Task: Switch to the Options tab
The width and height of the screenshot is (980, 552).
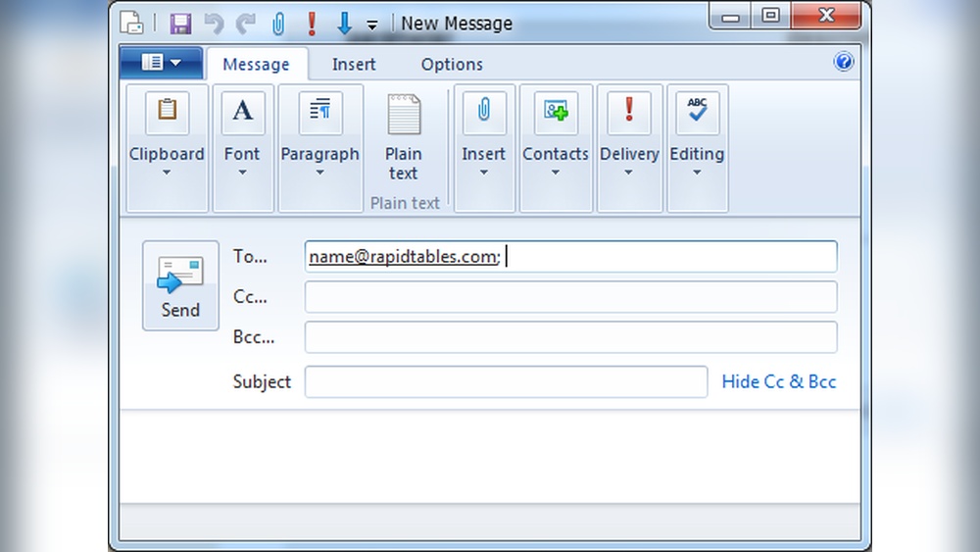Action: (452, 65)
